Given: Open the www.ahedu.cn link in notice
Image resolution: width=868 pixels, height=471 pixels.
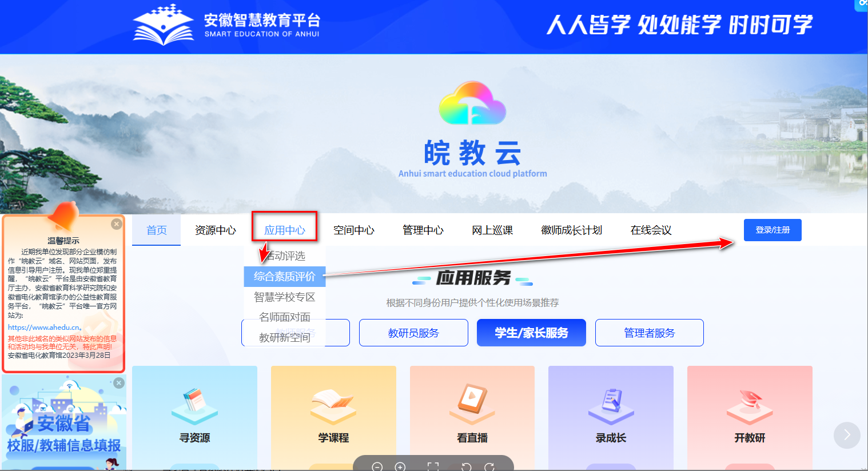Looking at the screenshot, I should (44, 328).
